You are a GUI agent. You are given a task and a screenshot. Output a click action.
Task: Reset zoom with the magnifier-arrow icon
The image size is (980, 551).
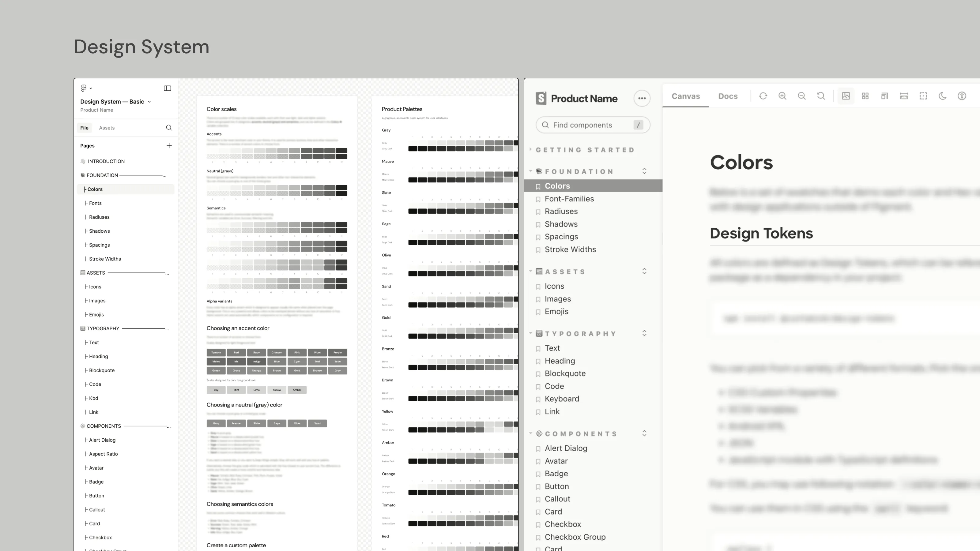click(821, 96)
